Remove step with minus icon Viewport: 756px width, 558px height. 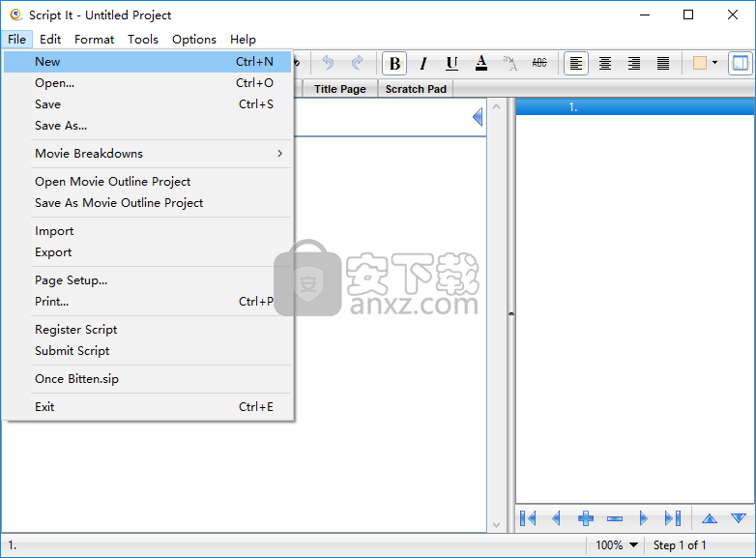614,518
